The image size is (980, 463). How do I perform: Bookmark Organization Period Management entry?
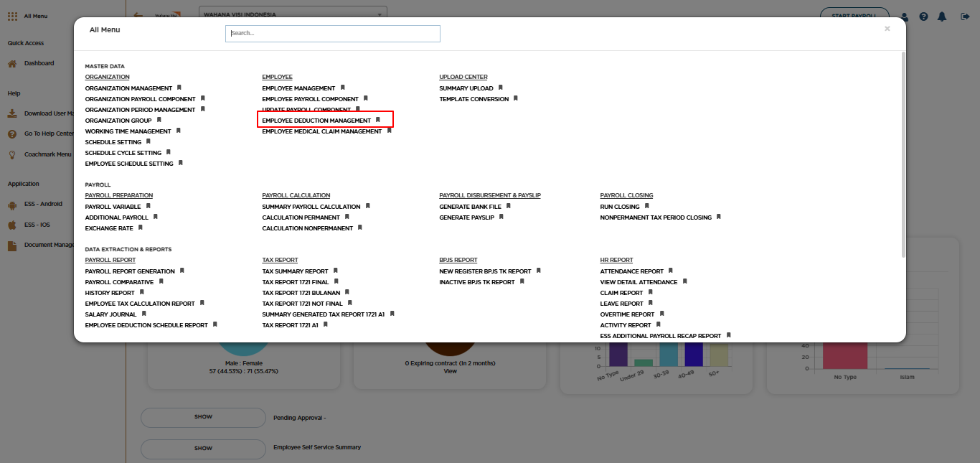tap(203, 109)
